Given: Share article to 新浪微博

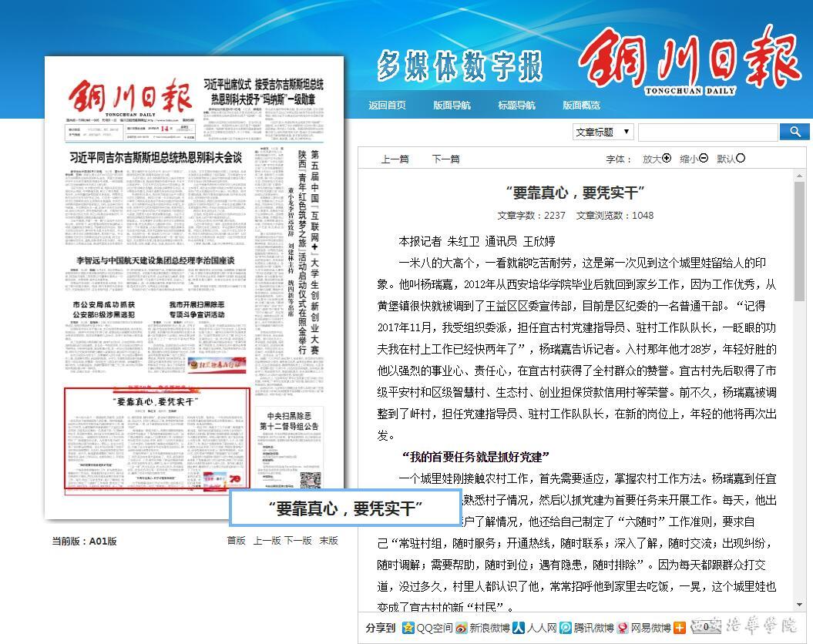Looking at the screenshot, I should coord(482,628).
